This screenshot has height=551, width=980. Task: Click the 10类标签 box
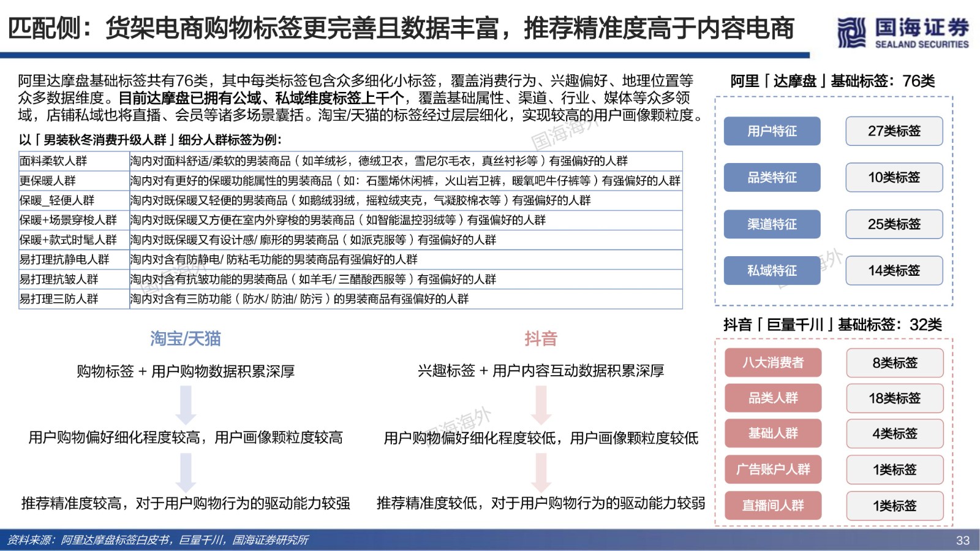click(x=894, y=178)
